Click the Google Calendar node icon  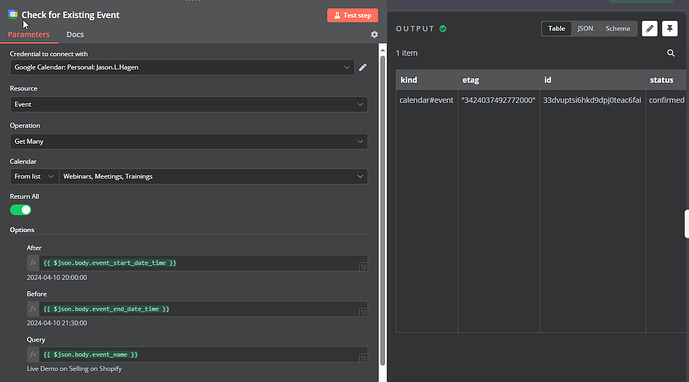click(x=13, y=14)
